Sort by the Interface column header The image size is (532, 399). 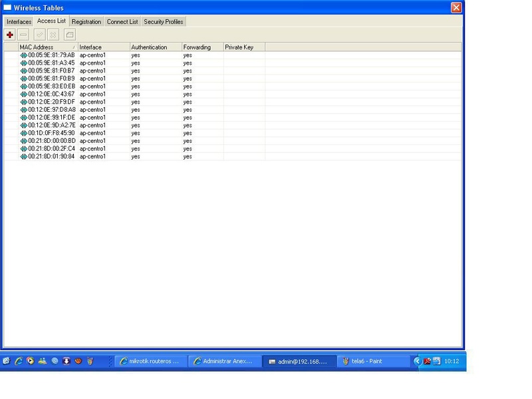(x=104, y=47)
